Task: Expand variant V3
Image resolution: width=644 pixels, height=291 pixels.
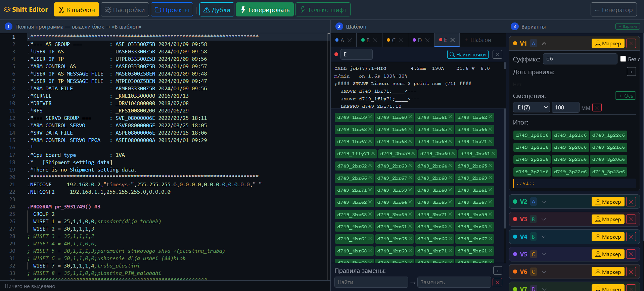Action: (544, 219)
